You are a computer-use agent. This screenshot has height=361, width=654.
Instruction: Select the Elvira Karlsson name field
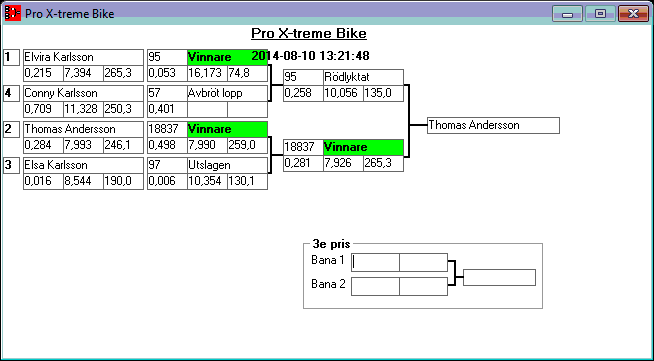coord(83,58)
